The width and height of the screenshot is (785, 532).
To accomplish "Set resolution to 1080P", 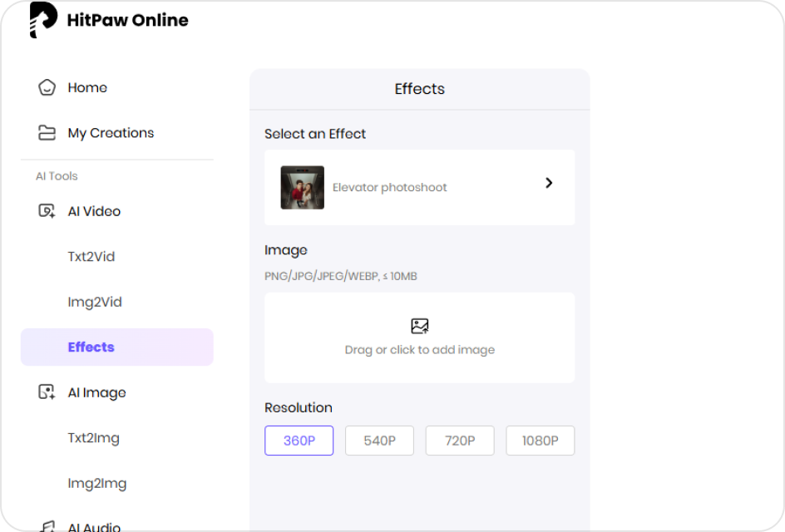I will tap(540, 441).
